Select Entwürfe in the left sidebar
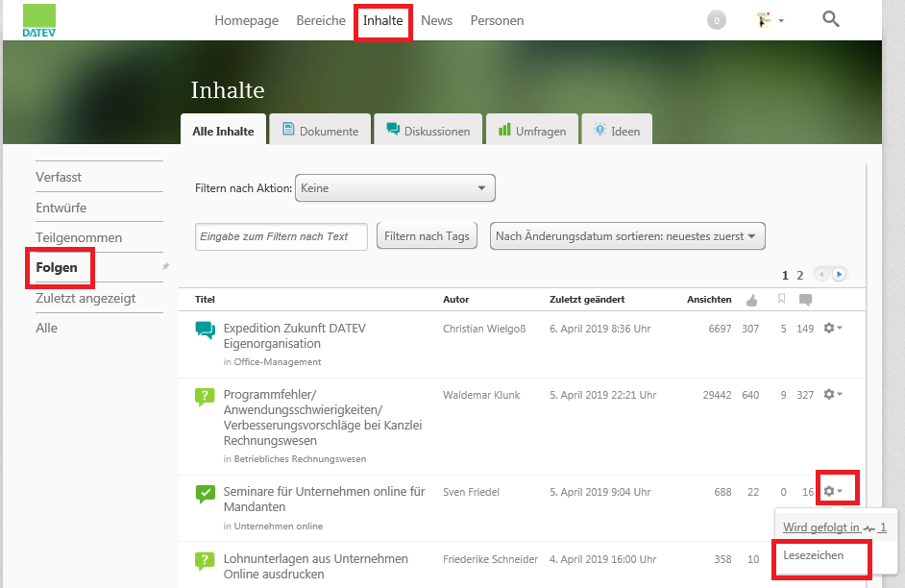This screenshot has height=588, width=905. point(61,208)
